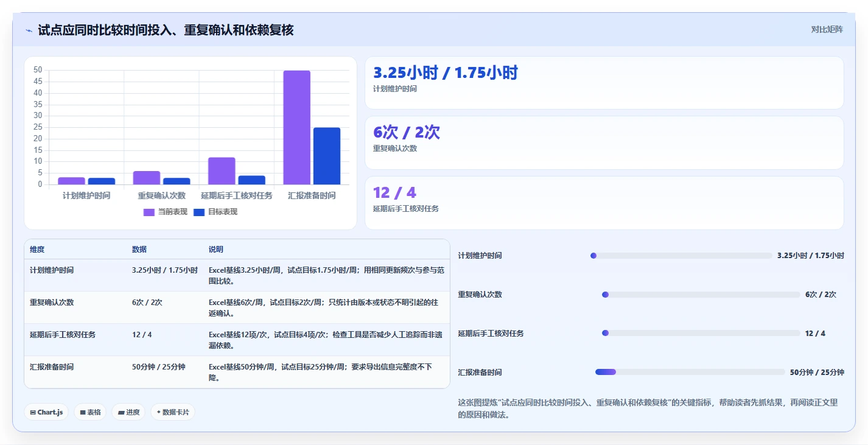The image size is (868, 445).
Task: Click the table description starting Excel基线3.25小时/周
Action: click(326, 275)
